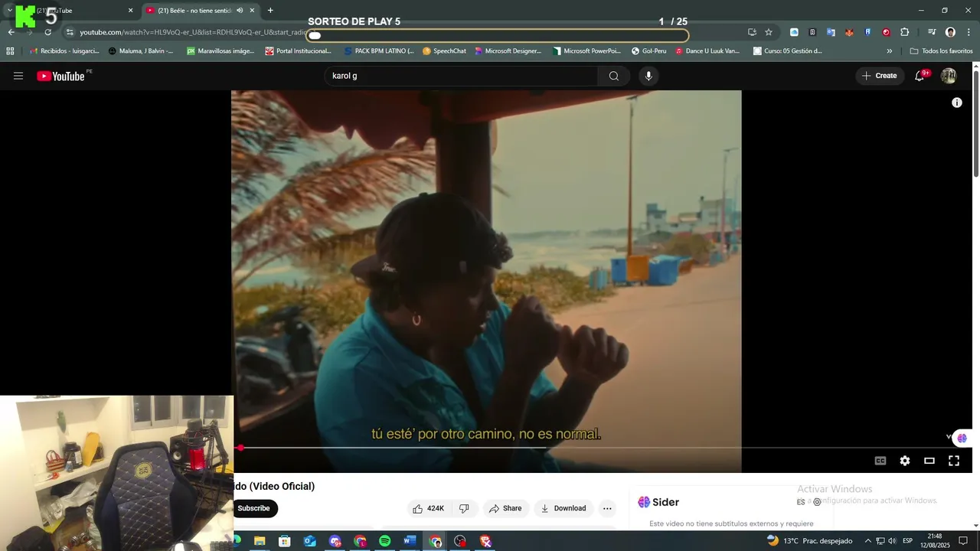Open the Microsoft Designer bookmark
The width and height of the screenshot is (980, 551).
tap(508, 51)
